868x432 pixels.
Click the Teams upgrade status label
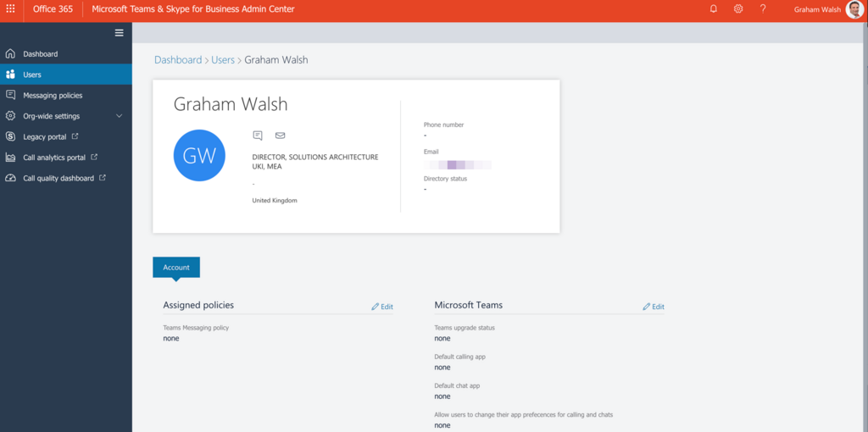465,328
